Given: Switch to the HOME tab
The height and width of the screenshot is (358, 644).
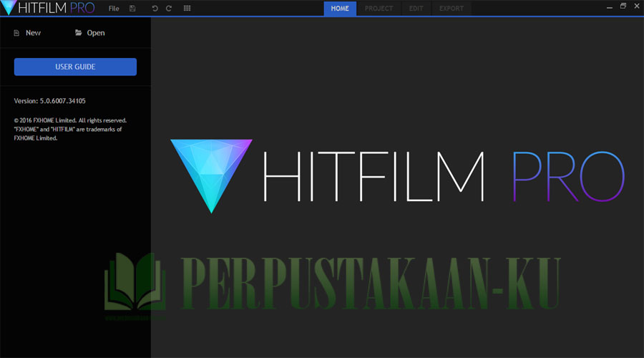Looking at the screenshot, I should (x=340, y=8).
